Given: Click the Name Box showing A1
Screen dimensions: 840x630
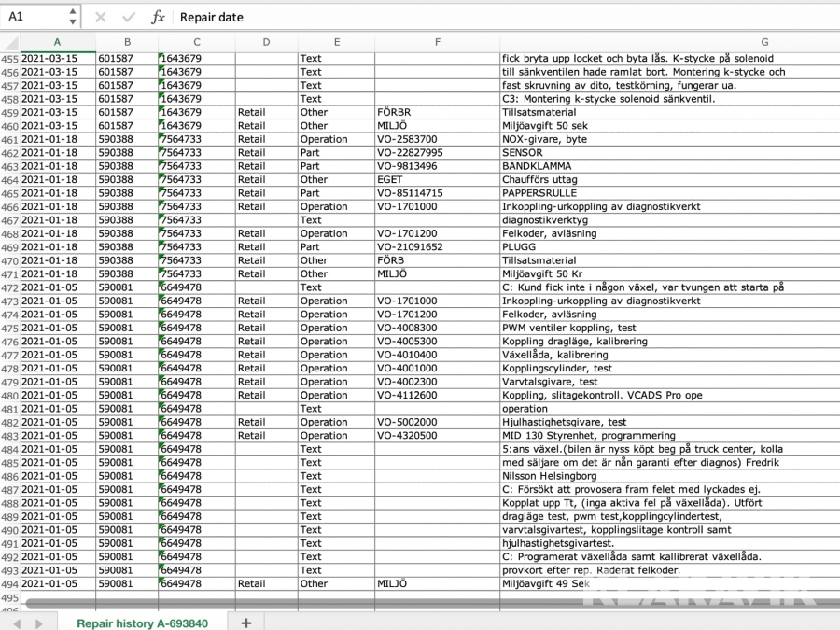Looking at the screenshot, I should coord(34,17).
